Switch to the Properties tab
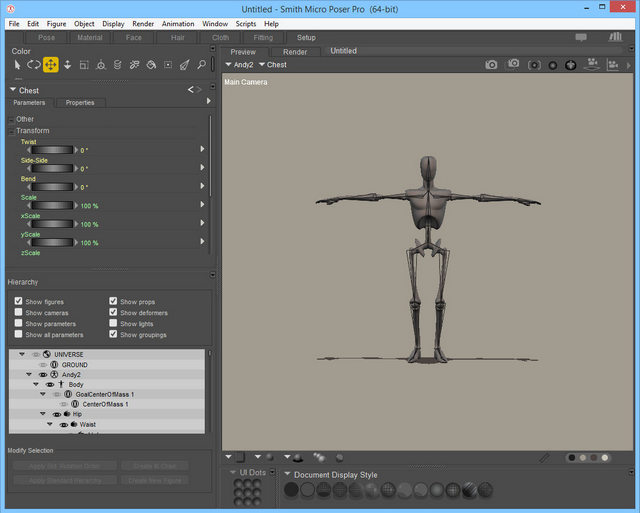 80,102
